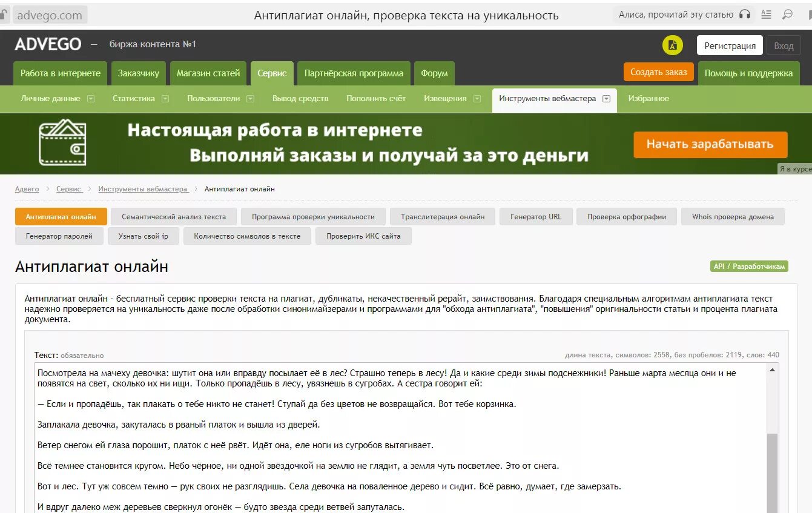
Task: Open Вывод средств menu item
Action: [300, 99]
